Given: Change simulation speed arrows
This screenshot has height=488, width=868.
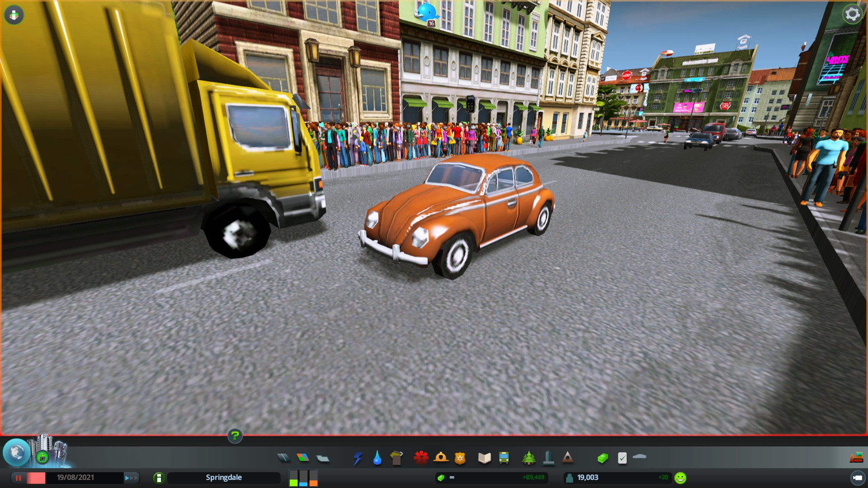Looking at the screenshot, I should 131,478.
